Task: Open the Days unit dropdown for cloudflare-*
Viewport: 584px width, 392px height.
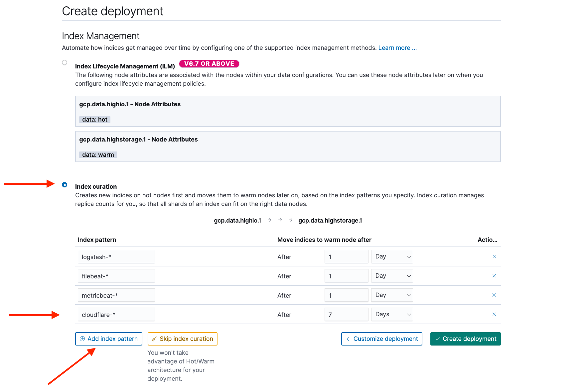Action: [x=392, y=314]
